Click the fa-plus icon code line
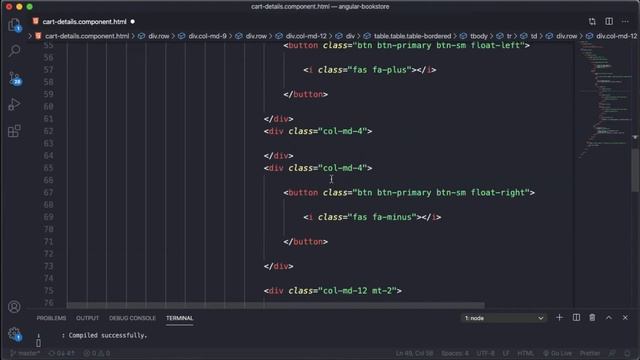This screenshot has width=640, height=360. [x=369, y=70]
